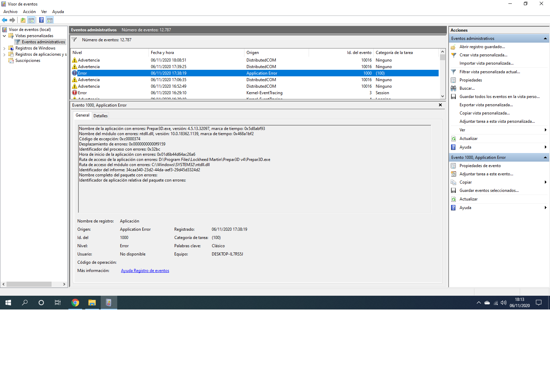The image size is (550, 392).
Task: Open help using the blue question-mark toolbar icon
Action: tap(41, 20)
